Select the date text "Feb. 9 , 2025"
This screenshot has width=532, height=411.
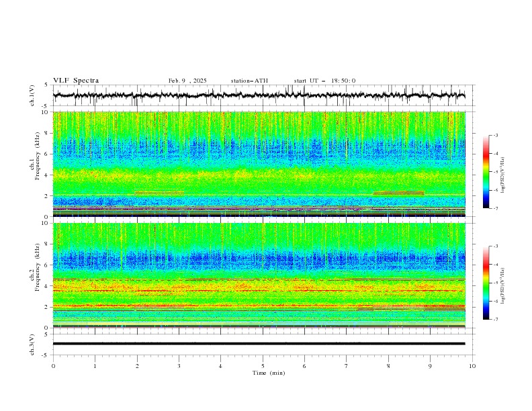click(x=187, y=81)
